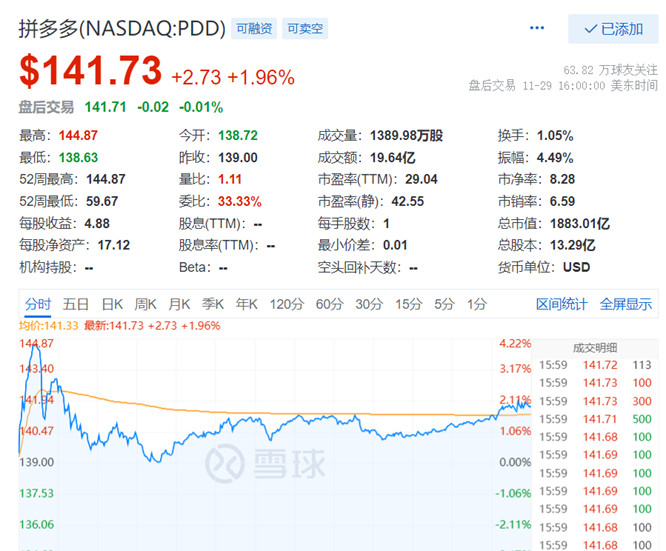Image resolution: width=666 pixels, height=551 pixels.
Task: Open 区间统计 range statistics
Action: click(562, 304)
